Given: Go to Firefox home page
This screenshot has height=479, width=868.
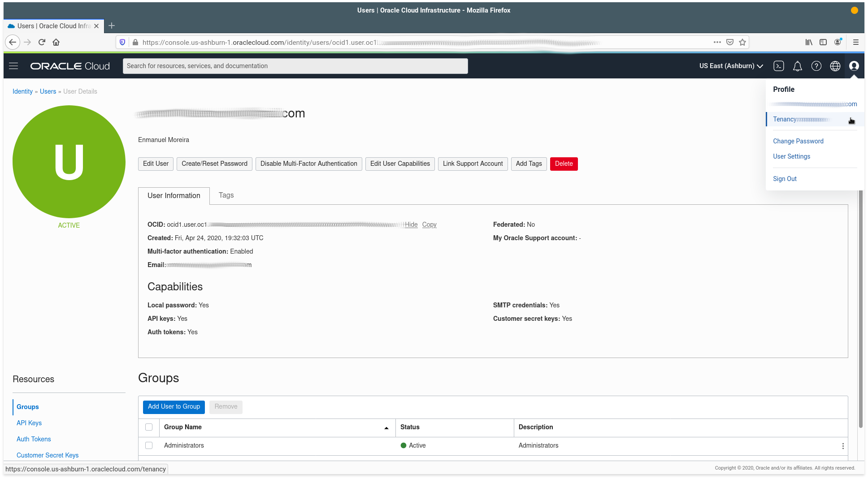Looking at the screenshot, I should click(x=56, y=42).
